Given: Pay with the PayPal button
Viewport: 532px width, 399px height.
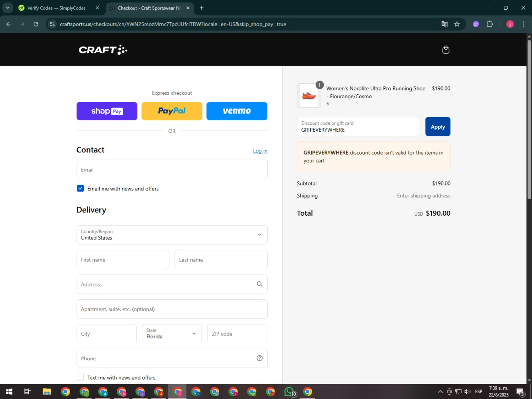Looking at the screenshot, I should pyautogui.click(x=172, y=111).
